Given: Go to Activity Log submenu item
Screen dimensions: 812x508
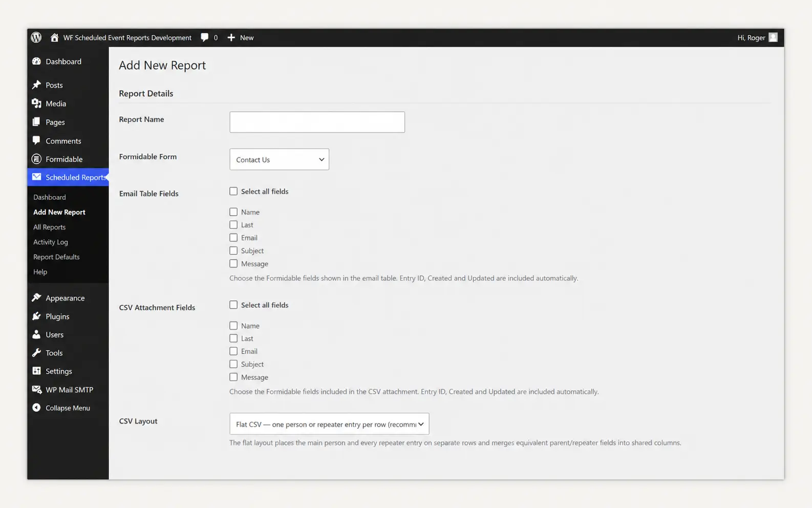Looking at the screenshot, I should click(51, 242).
